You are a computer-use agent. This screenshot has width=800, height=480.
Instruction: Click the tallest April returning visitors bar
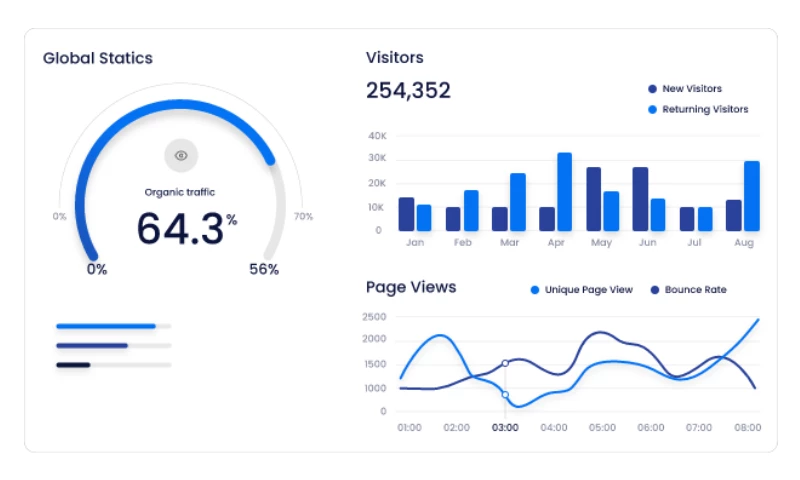(x=564, y=192)
